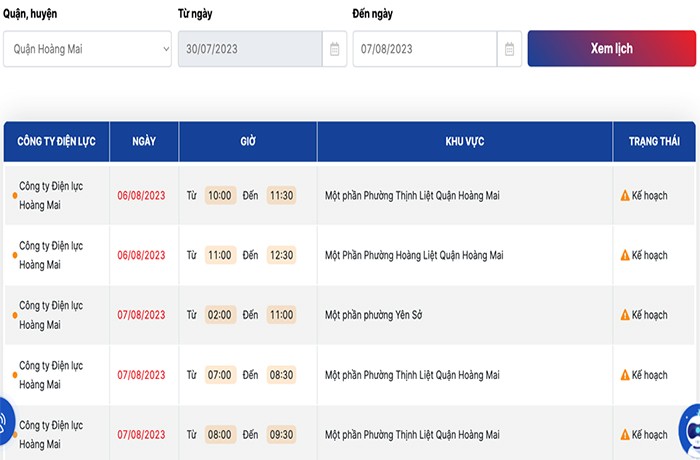Click the TRẠNG THÁI column header
The width and height of the screenshot is (700, 460).
click(x=654, y=142)
